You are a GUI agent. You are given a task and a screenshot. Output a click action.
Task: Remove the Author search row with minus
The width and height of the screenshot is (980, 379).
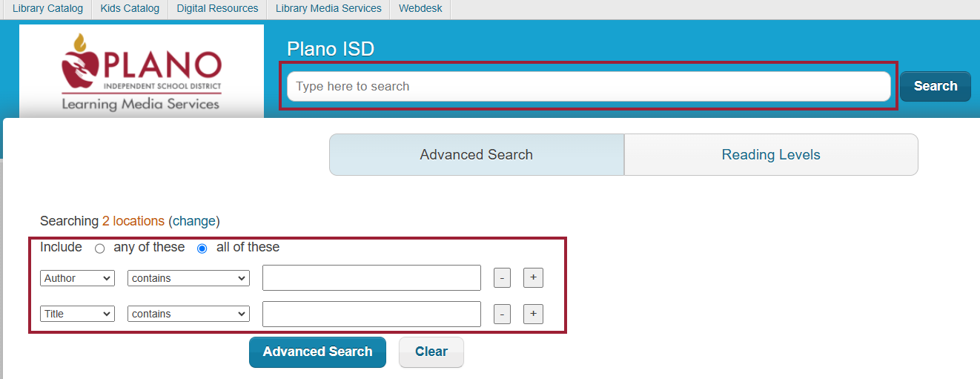[502, 278]
